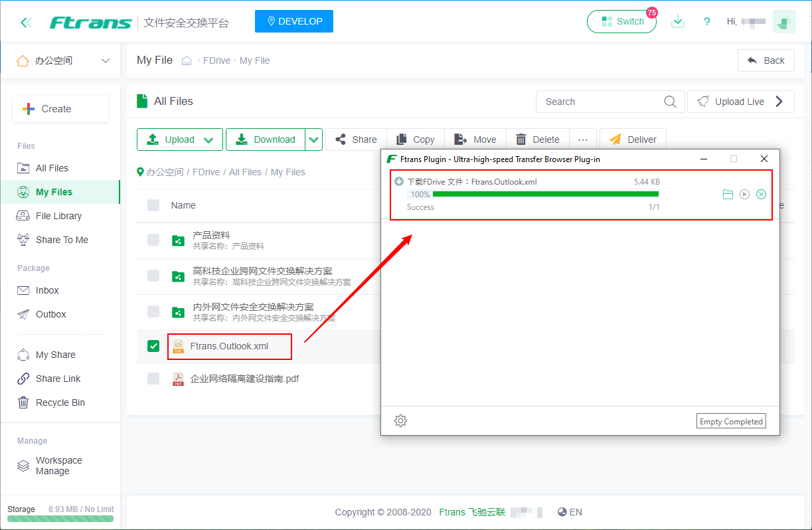Image resolution: width=812 pixels, height=530 pixels.
Task: Click search magnifier icon
Action: [x=671, y=102]
